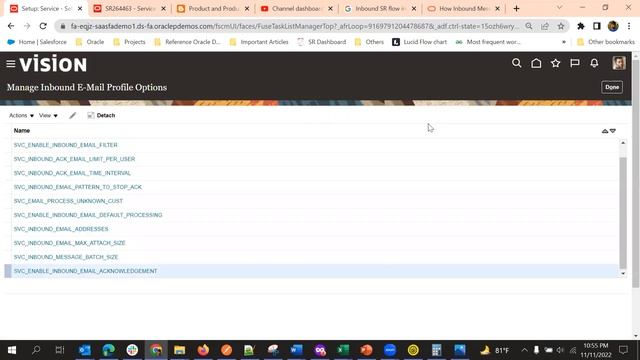Click the browser address bar URL

[294, 26]
